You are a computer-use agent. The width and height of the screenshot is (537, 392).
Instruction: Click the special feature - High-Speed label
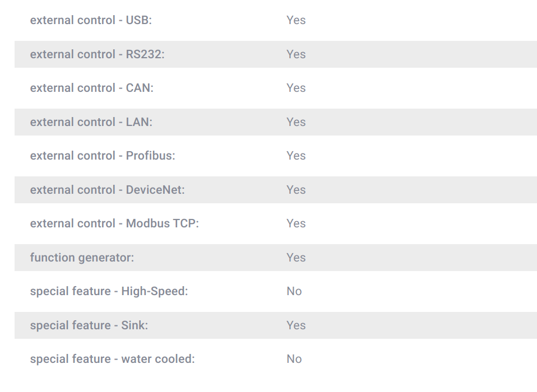point(109,291)
